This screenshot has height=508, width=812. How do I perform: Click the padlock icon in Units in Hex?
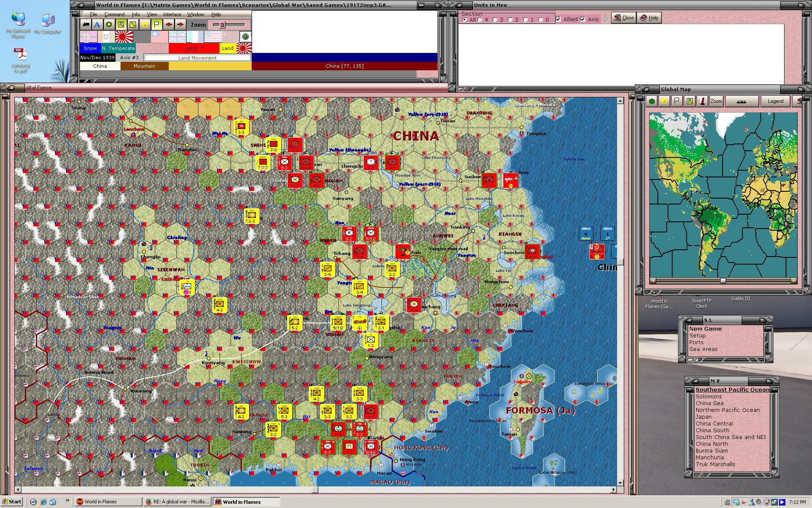pyautogui.click(x=605, y=19)
